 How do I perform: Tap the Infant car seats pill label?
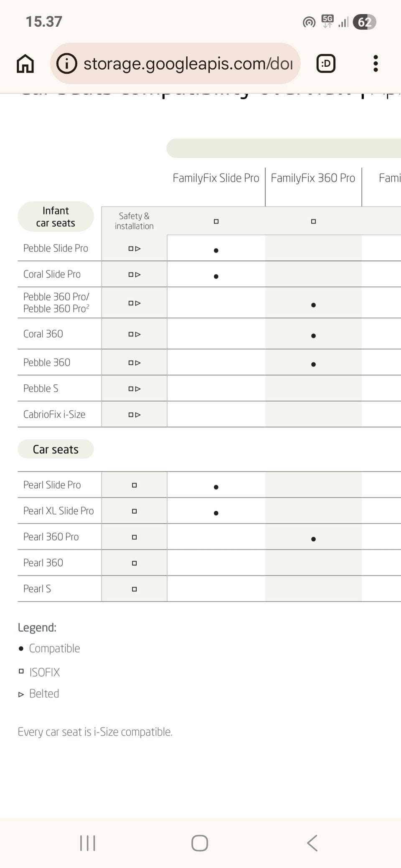(x=56, y=217)
